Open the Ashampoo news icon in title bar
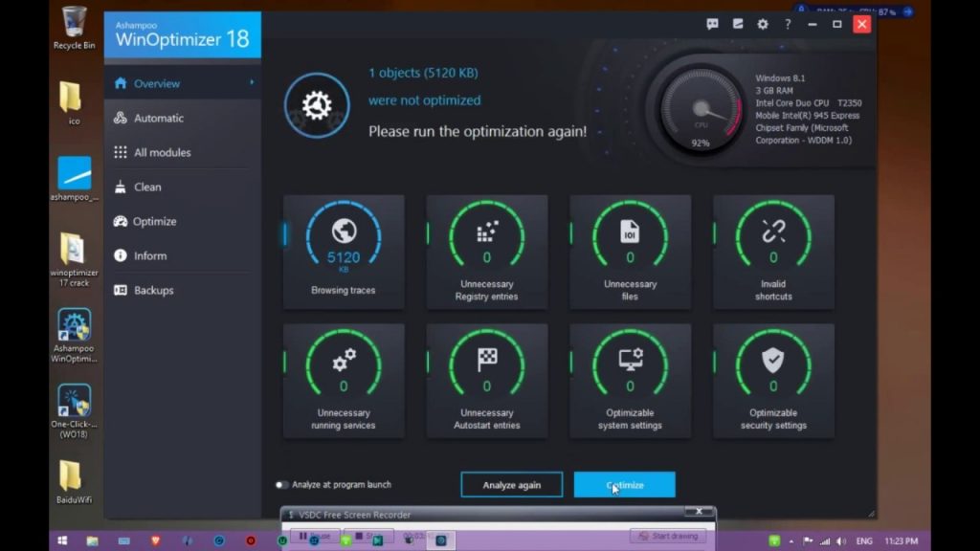The image size is (980, 551). point(738,24)
